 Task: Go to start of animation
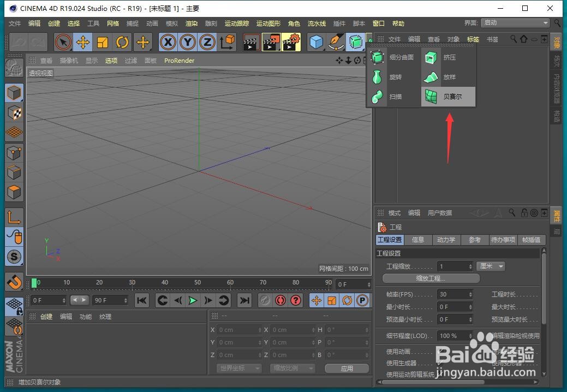[142, 300]
